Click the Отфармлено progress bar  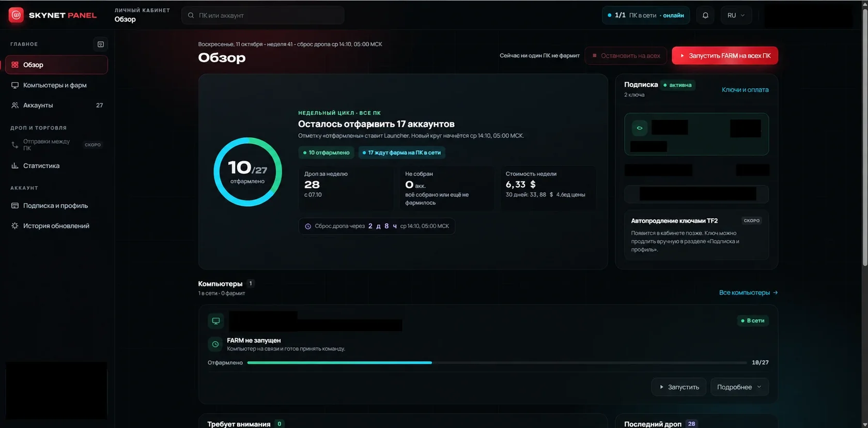(497, 363)
